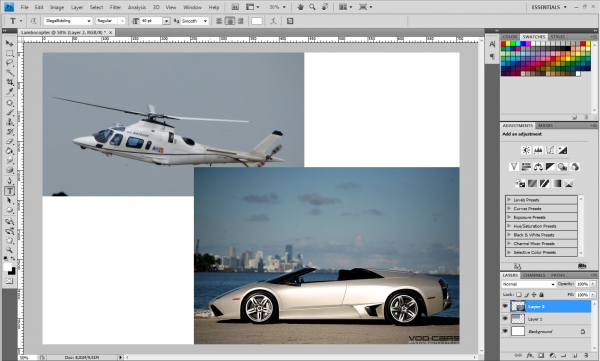This screenshot has width=600, height=361.
Task: Center text alignment button
Action: [230, 21]
